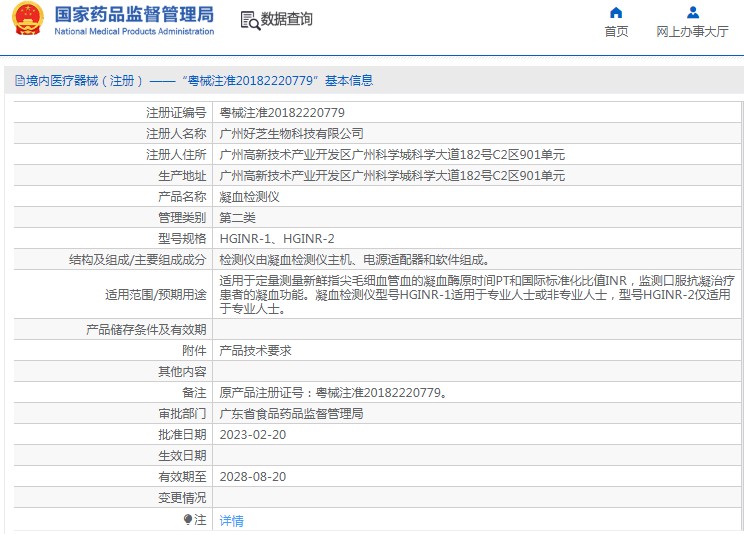Click the 备注 remark value

pyautogui.click(x=334, y=393)
